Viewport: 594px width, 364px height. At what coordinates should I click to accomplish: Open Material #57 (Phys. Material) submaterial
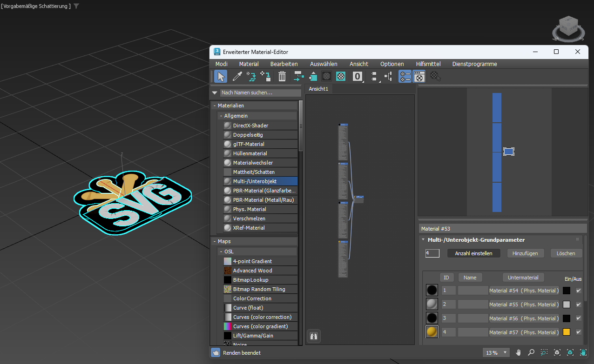pyautogui.click(x=524, y=332)
